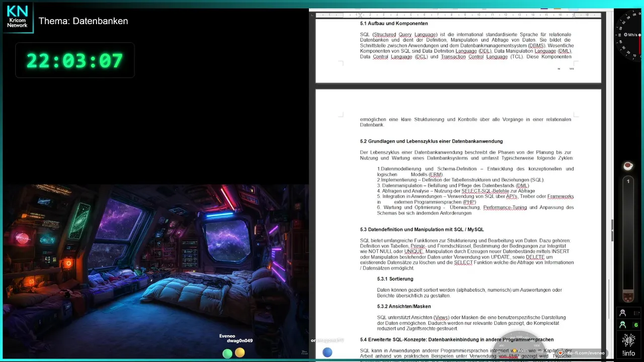This screenshot has width=644, height=362.
Task: Click the underlined 'SELECT-SQL-Befehle' phrase
Action: (x=486, y=191)
